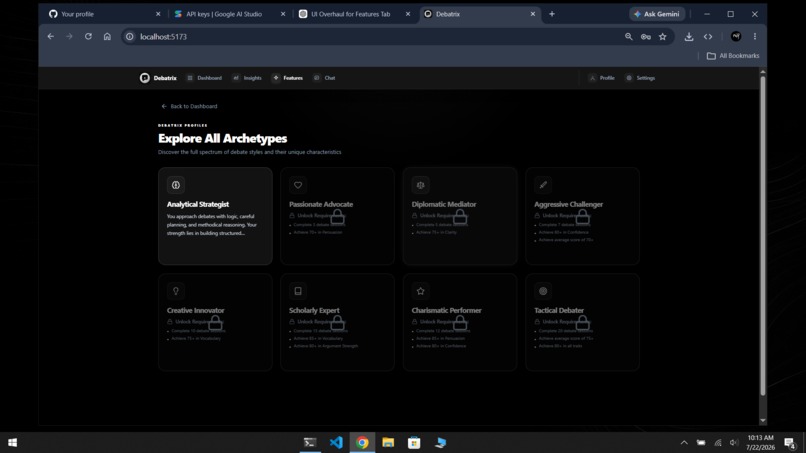Switch to UI Overhaul for Features tab

(x=353, y=14)
